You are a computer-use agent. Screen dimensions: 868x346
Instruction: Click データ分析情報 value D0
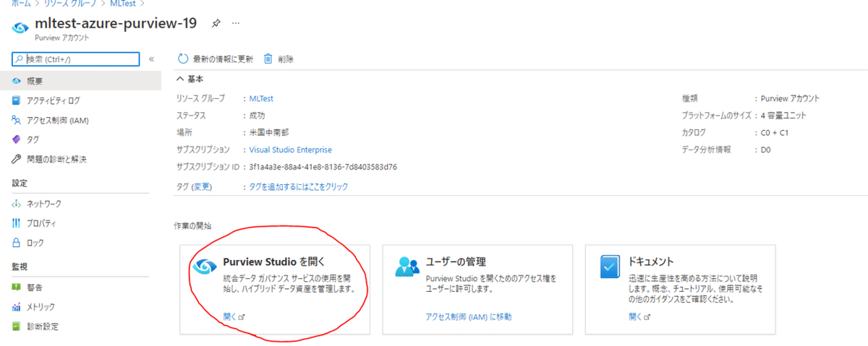point(765,150)
